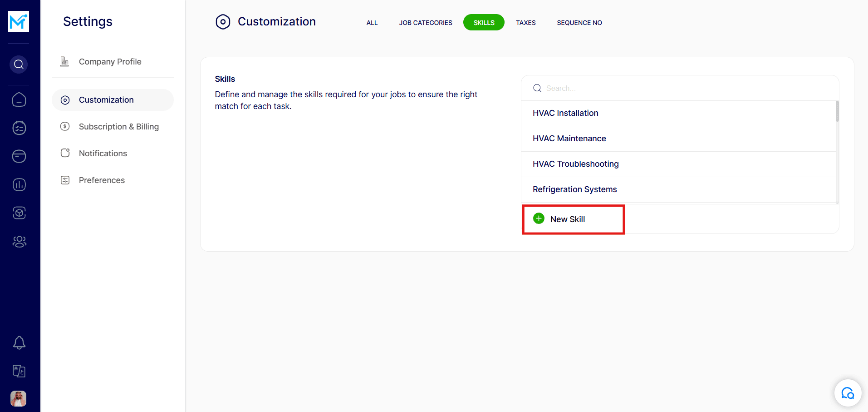Viewport: 868px width, 412px height.
Task: Click the skills search field
Action: point(681,88)
